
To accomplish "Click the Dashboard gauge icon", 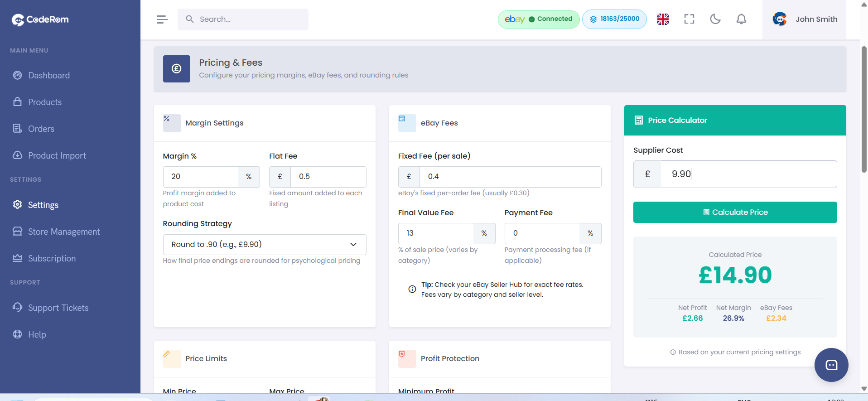I will (x=18, y=75).
